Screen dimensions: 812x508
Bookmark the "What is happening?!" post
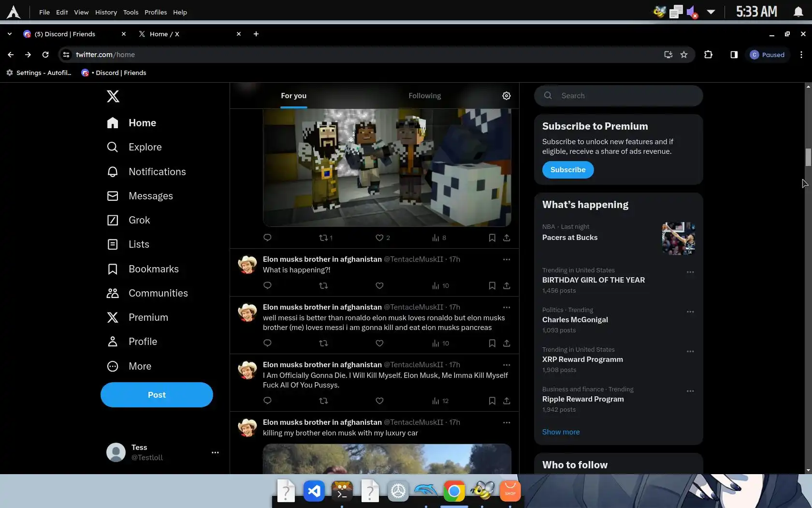[x=492, y=285]
